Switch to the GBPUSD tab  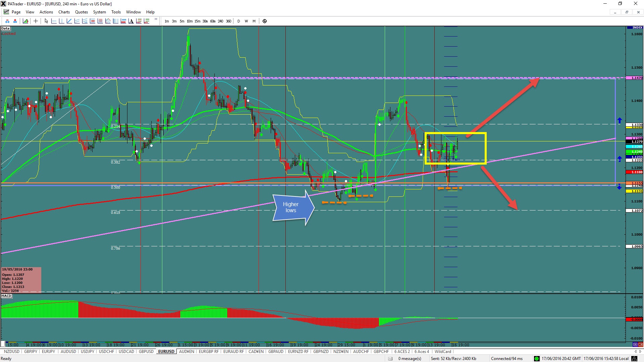point(146,352)
